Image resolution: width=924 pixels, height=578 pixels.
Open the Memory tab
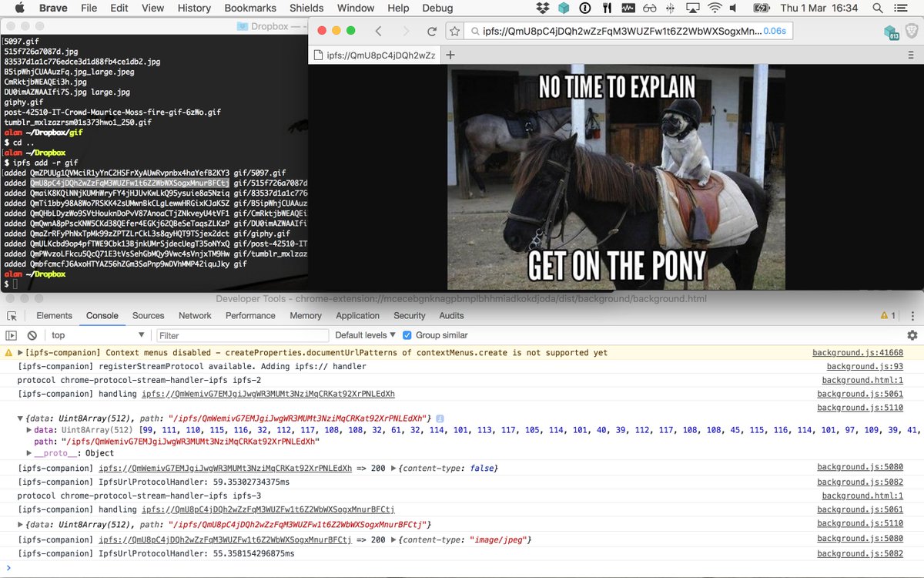coord(306,315)
